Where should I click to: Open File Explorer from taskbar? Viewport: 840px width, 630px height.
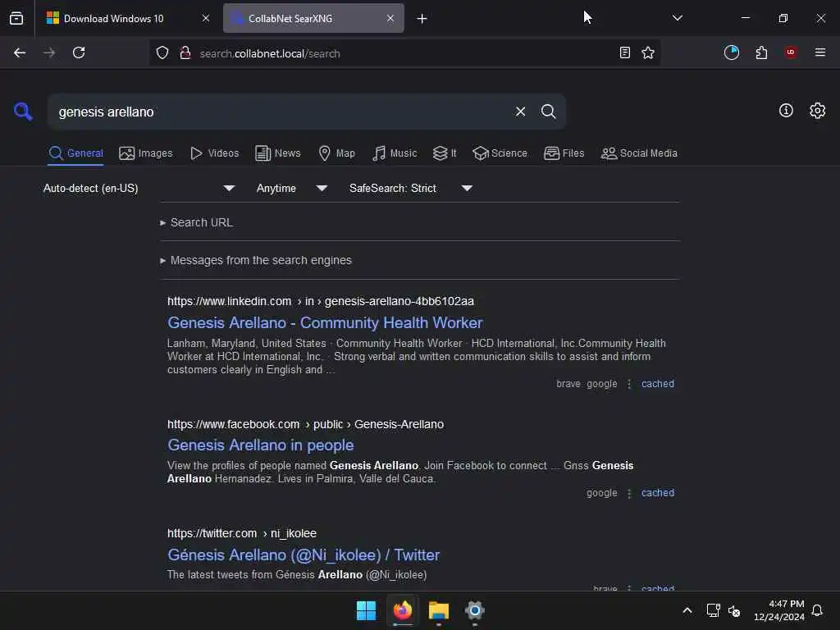[439, 610]
